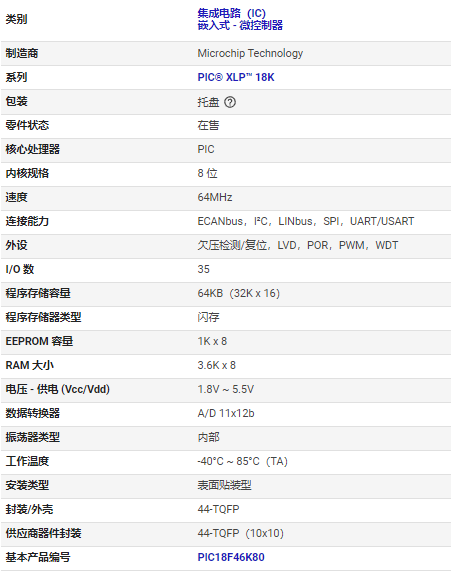Open the PIC® XLP™ 18K series link

[x=236, y=77]
